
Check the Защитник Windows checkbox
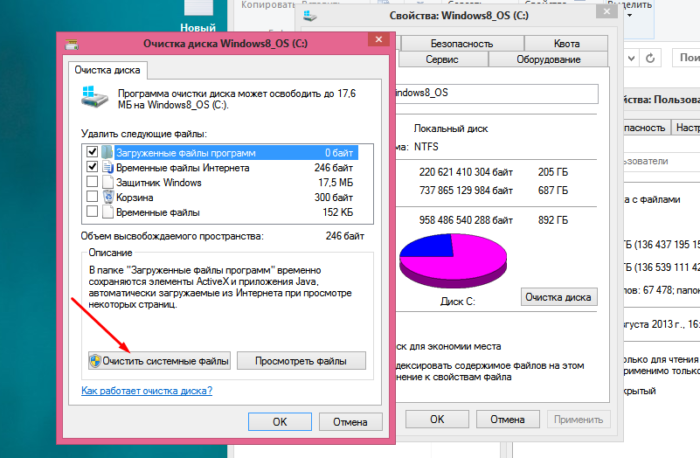92,182
